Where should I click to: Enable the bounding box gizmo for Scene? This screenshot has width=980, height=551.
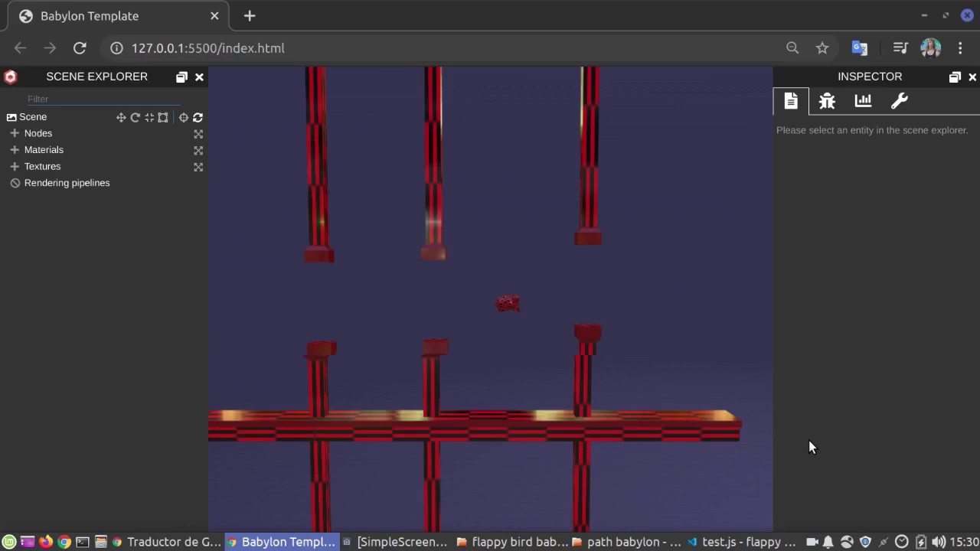pyautogui.click(x=163, y=117)
